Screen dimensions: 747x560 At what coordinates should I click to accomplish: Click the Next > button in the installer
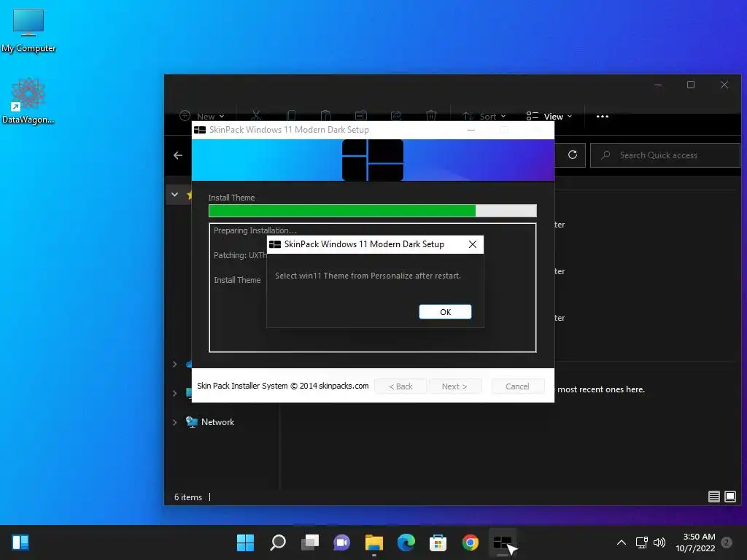click(454, 386)
